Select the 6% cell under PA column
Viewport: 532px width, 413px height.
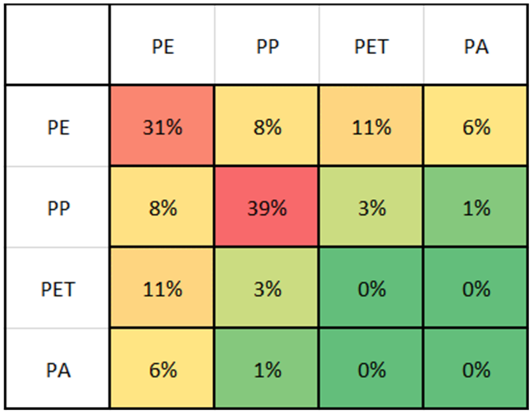click(x=476, y=127)
